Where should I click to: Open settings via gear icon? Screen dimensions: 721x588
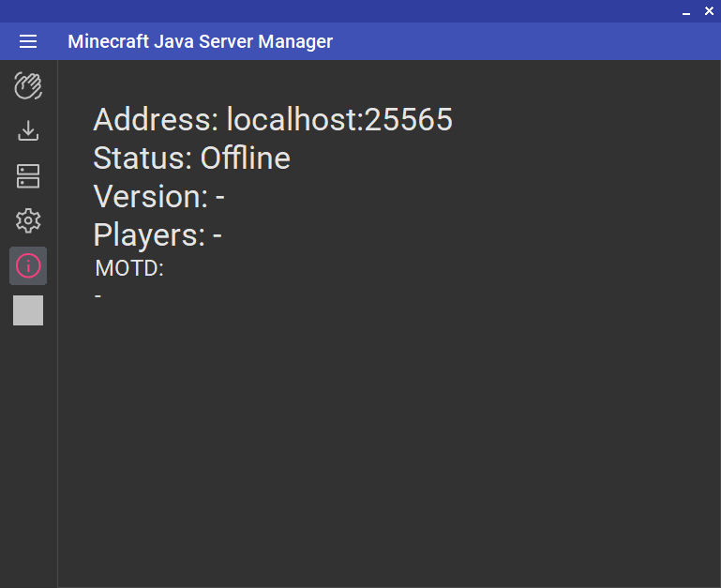click(28, 220)
